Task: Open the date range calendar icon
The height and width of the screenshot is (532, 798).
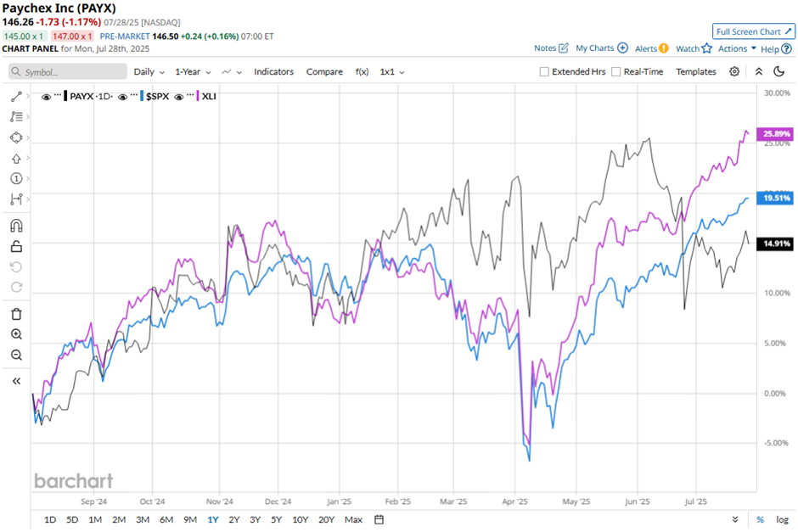Action: point(379,519)
